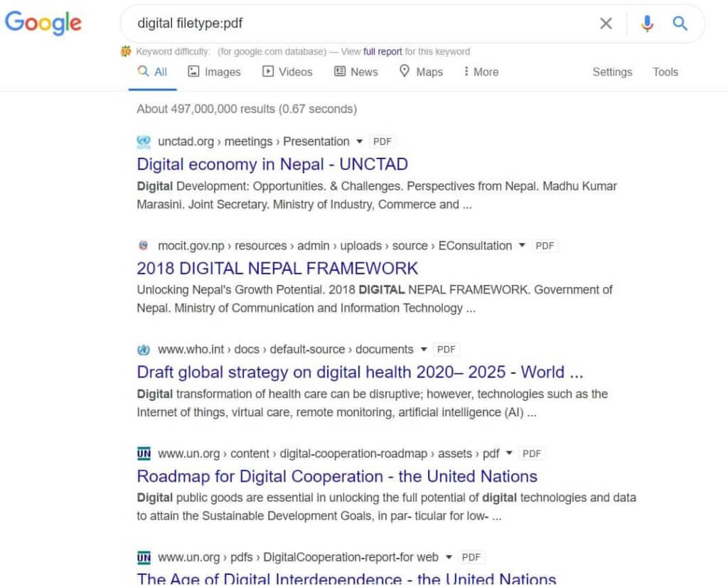Click www.who.int › docs › default-source breadcrumb
Image resolution: width=728 pixels, height=587 pixels.
[286, 350]
